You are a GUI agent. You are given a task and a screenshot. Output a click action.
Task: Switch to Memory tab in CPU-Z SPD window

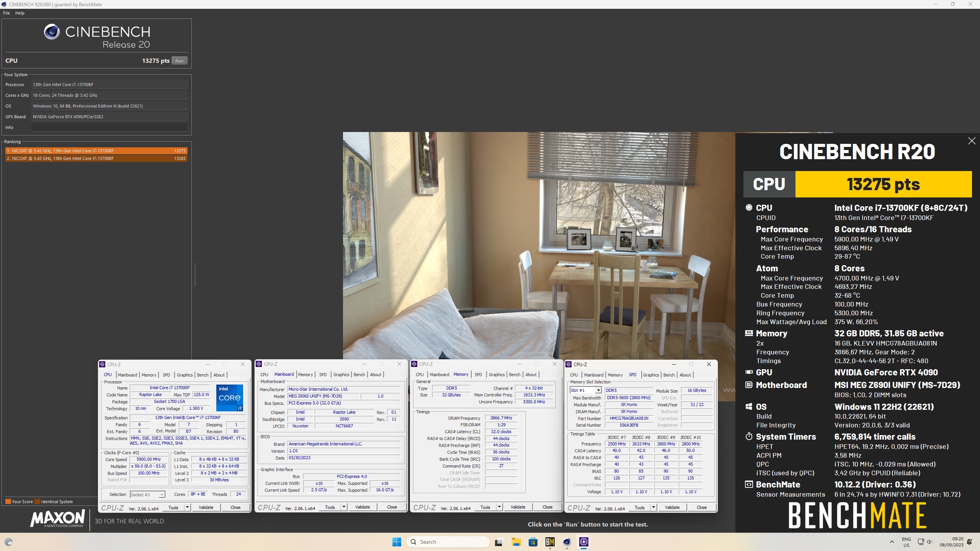coord(615,375)
